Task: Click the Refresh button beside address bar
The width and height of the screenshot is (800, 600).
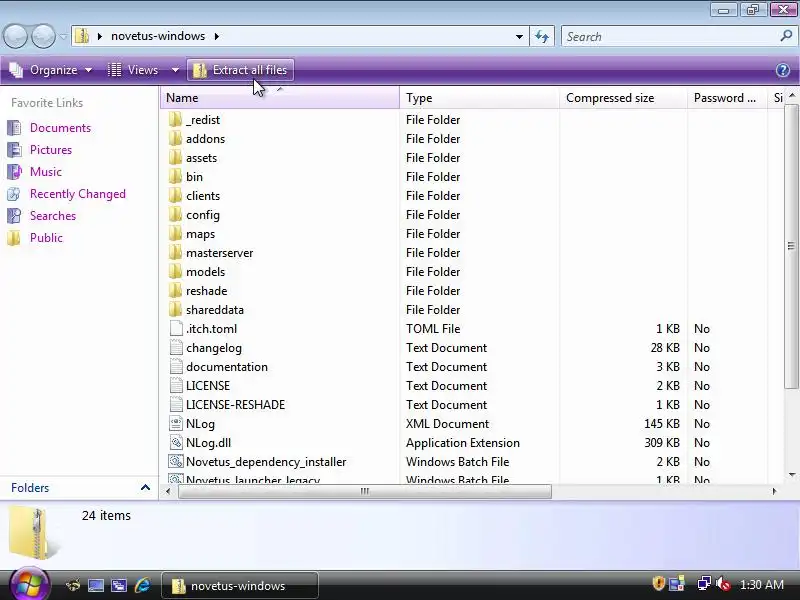Action: tap(542, 36)
